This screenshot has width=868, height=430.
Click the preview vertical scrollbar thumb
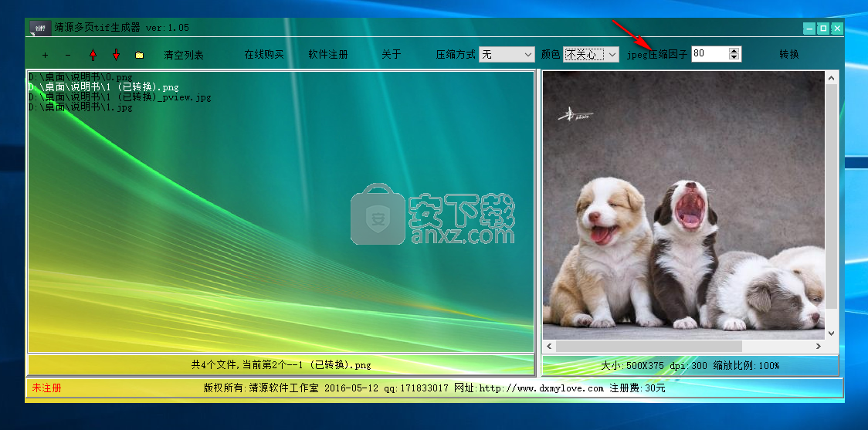pos(832,198)
